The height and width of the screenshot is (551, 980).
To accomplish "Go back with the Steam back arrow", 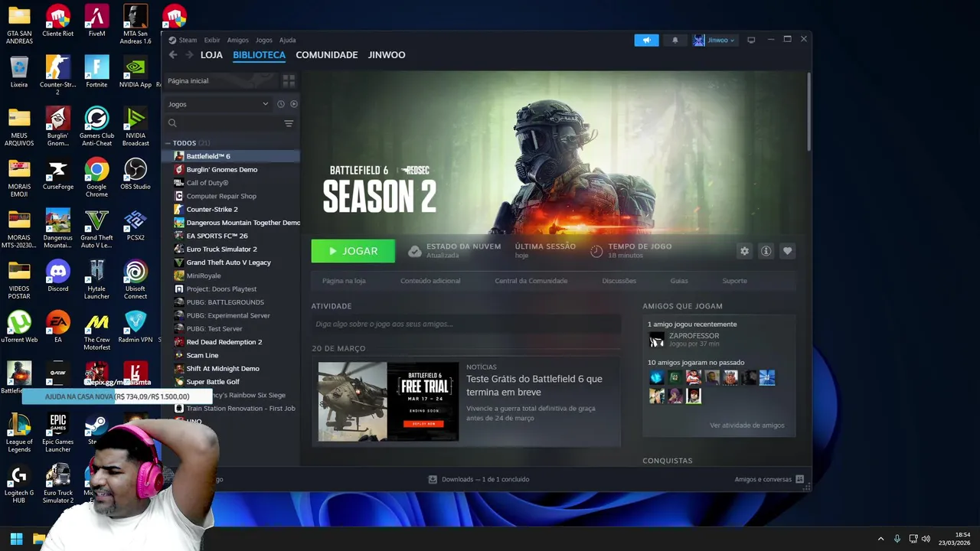I will coord(173,55).
